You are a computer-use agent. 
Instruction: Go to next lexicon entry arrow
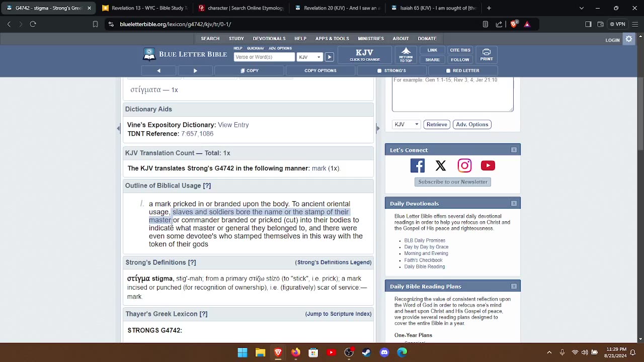[195, 70]
